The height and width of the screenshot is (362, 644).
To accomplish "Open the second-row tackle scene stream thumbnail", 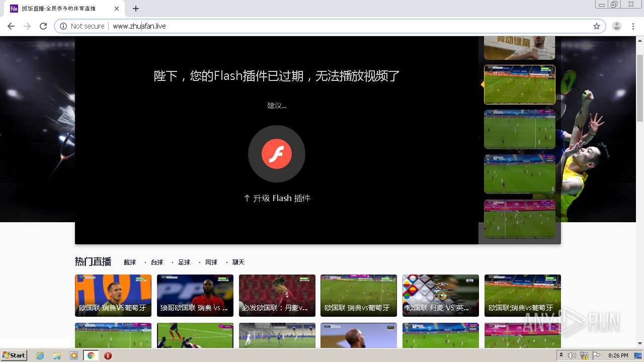I will [195, 335].
